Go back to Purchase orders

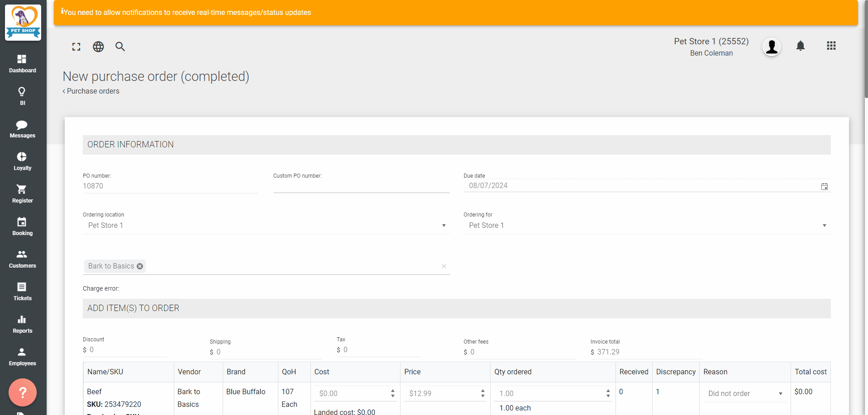91,91
